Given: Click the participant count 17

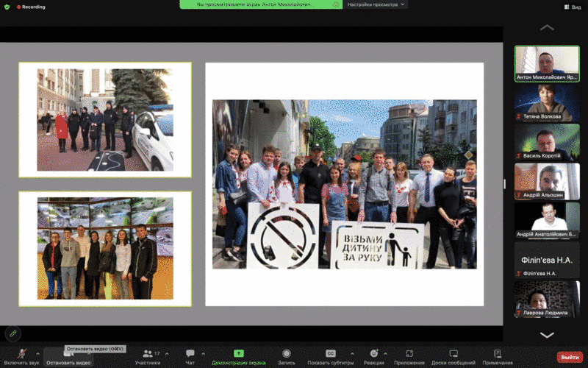Looking at the screenshot, I should [157, 353].
